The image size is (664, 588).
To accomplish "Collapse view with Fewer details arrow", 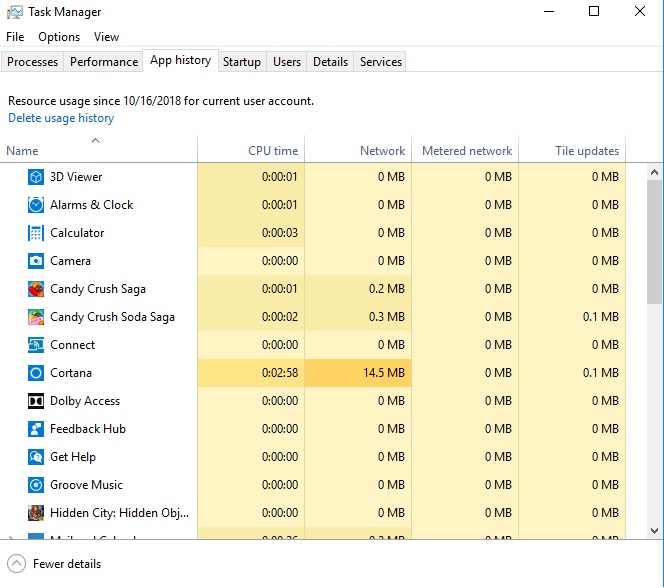I will (16, 564).
